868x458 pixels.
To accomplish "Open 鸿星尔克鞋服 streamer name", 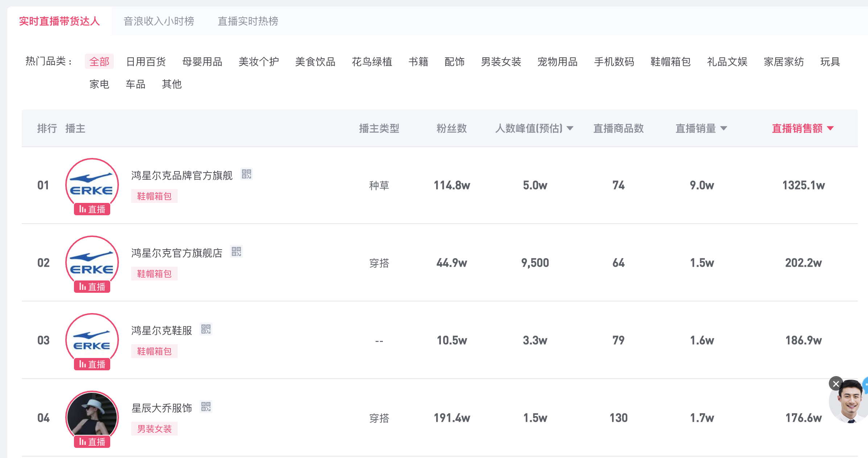I will (162, 330).
